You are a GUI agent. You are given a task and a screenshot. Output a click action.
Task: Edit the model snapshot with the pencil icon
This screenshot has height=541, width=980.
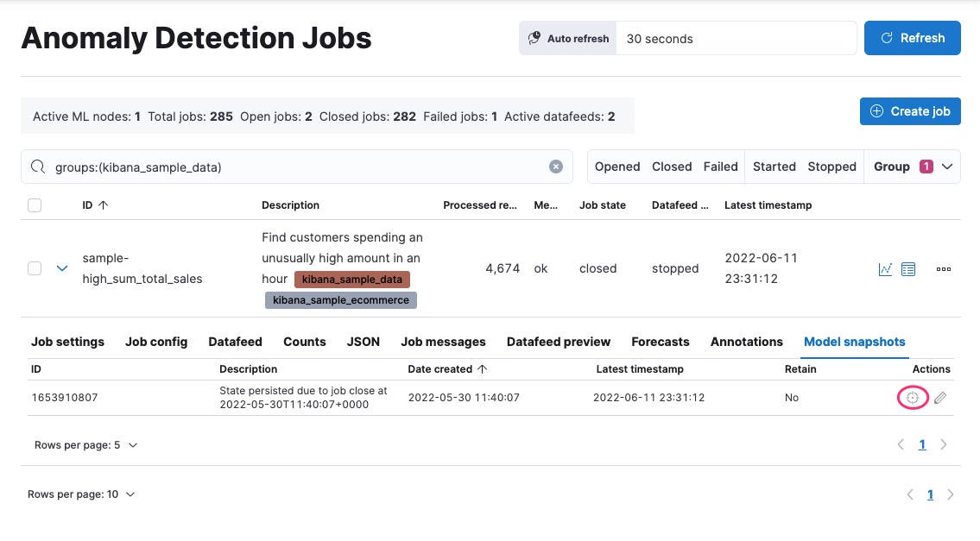coord(940,398)
